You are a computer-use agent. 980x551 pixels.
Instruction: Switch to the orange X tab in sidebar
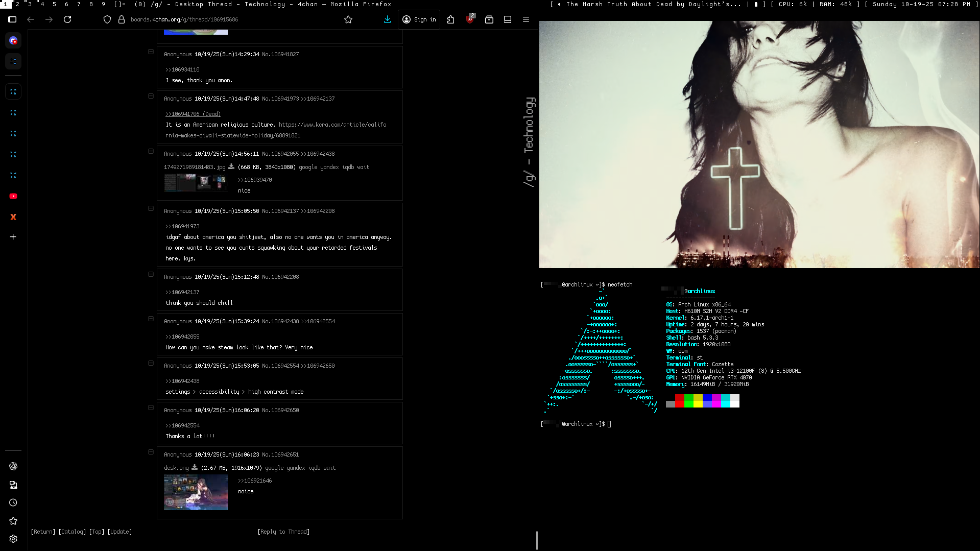(13, 217)
